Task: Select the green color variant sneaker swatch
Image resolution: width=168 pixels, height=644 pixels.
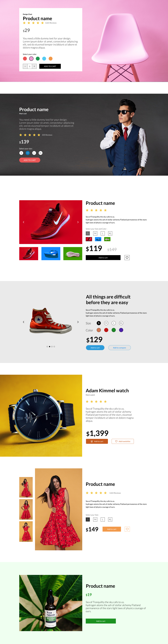Action: pos(107,239)
